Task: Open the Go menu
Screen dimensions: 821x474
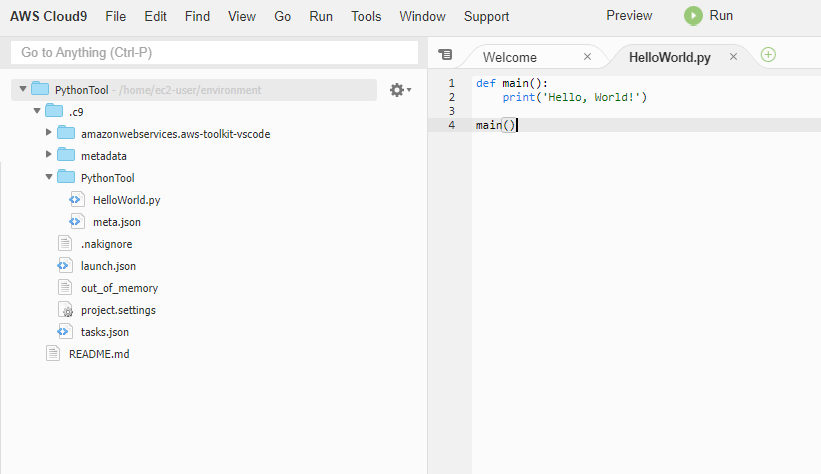Action: click(x=283, y=17)
